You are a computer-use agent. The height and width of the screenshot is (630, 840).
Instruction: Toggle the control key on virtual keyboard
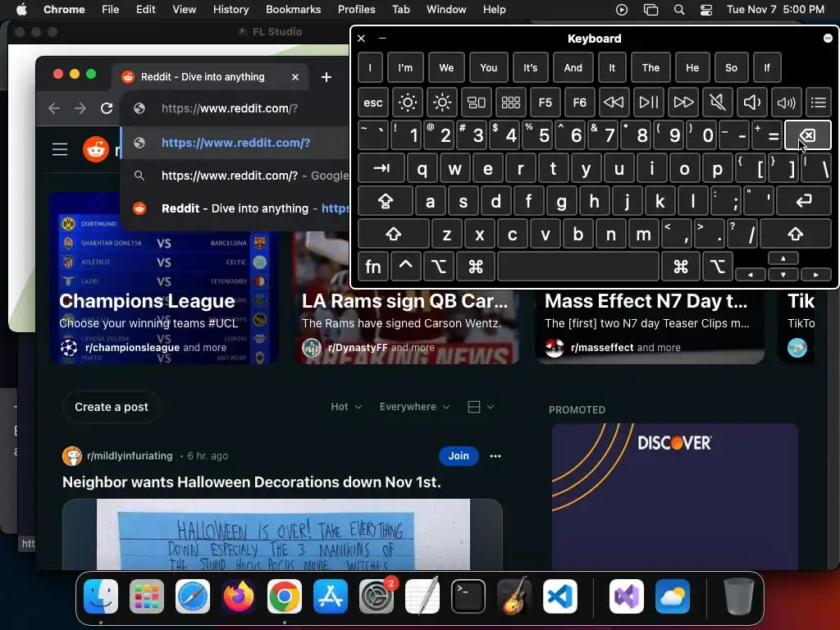pos(405,267)
